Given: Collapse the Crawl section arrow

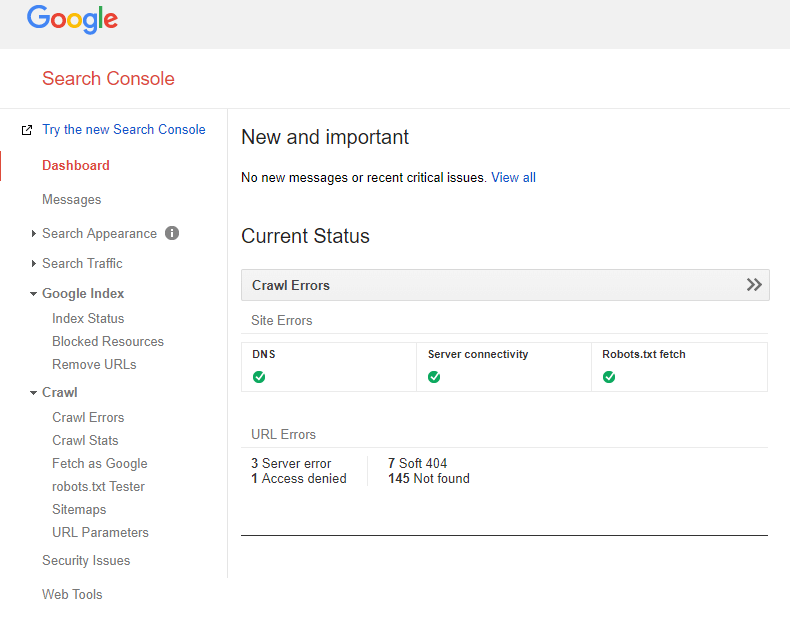Looking at the screenshot, I should click(x=33, y=392).
